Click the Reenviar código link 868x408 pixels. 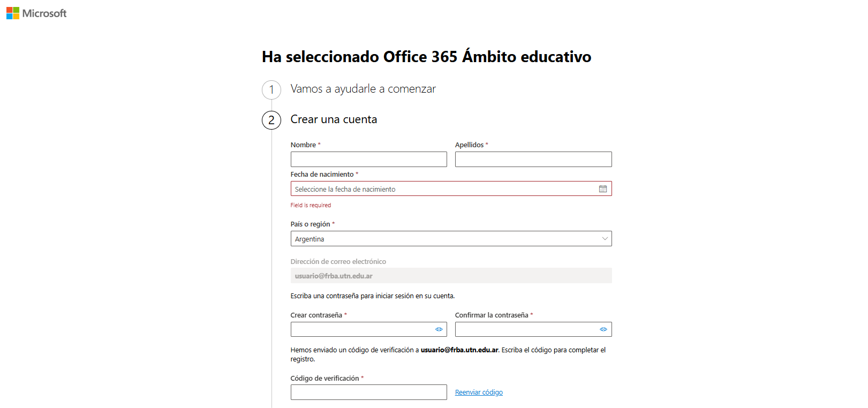point(479,392)
